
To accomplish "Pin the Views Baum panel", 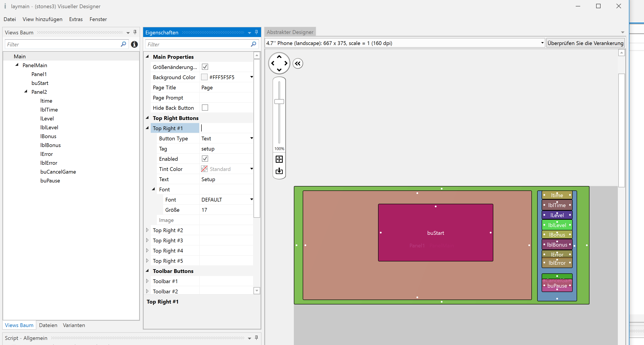I will pos(135,32).
